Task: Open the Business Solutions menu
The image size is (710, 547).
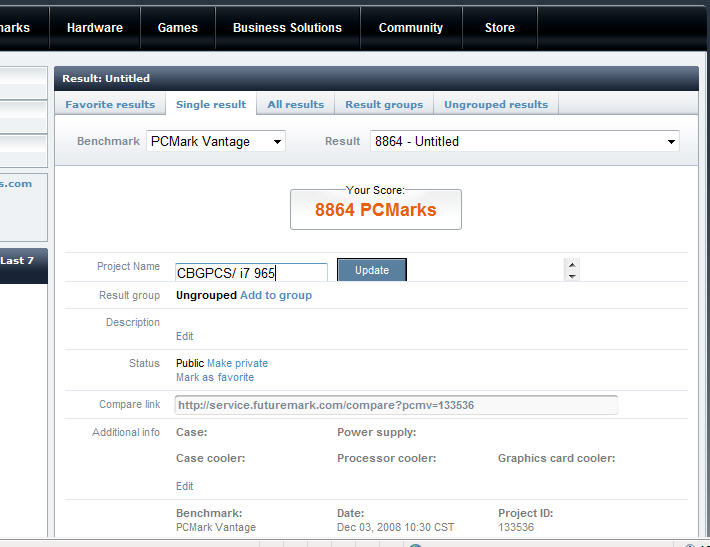Action: click(x=287, y=28)
